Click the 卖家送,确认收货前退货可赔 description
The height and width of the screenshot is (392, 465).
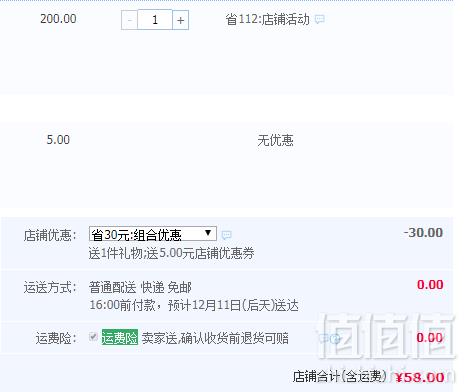click(x=215, y=338)
